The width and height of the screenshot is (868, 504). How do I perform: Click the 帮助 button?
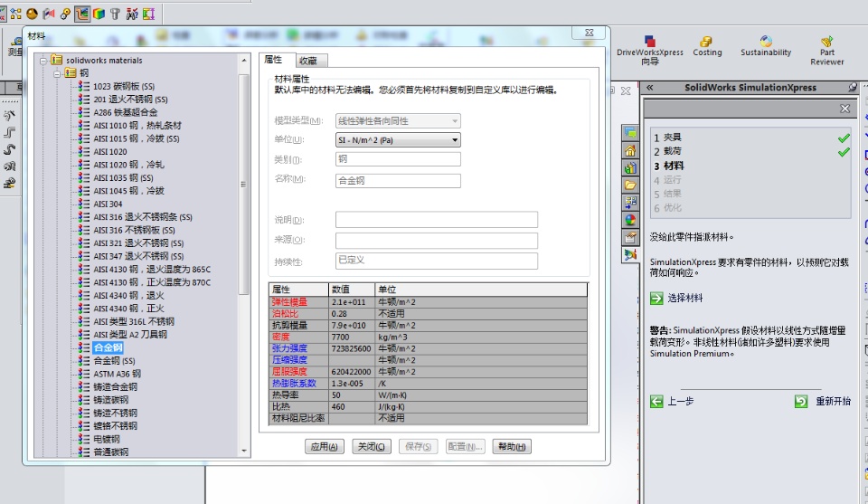[x=512, y=446]
